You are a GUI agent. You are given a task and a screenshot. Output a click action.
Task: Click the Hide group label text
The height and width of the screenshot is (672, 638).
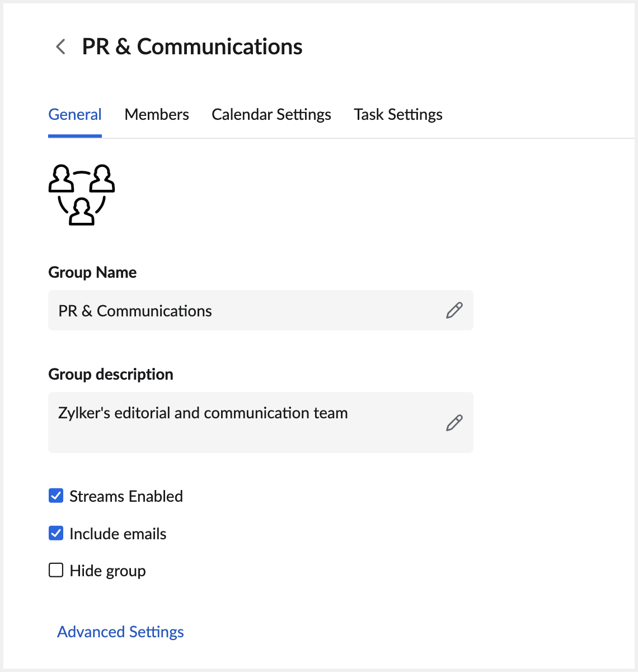(107, 571)
